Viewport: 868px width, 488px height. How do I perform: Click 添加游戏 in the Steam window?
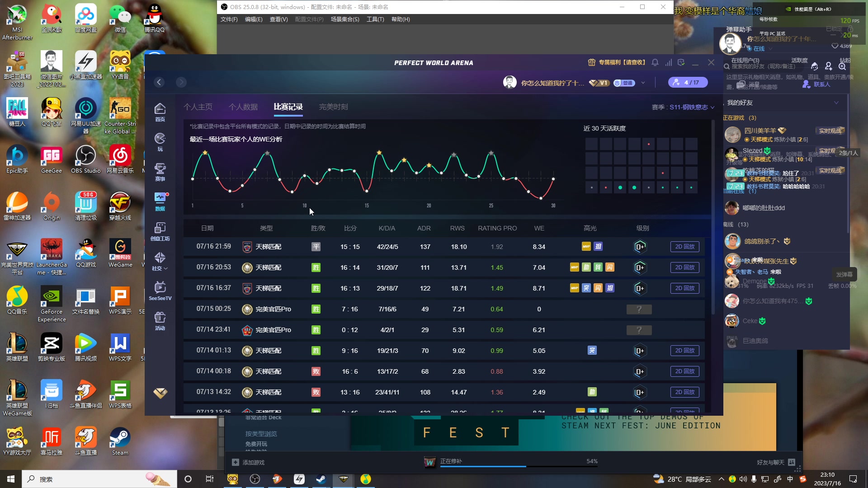(x=248, y=462)
